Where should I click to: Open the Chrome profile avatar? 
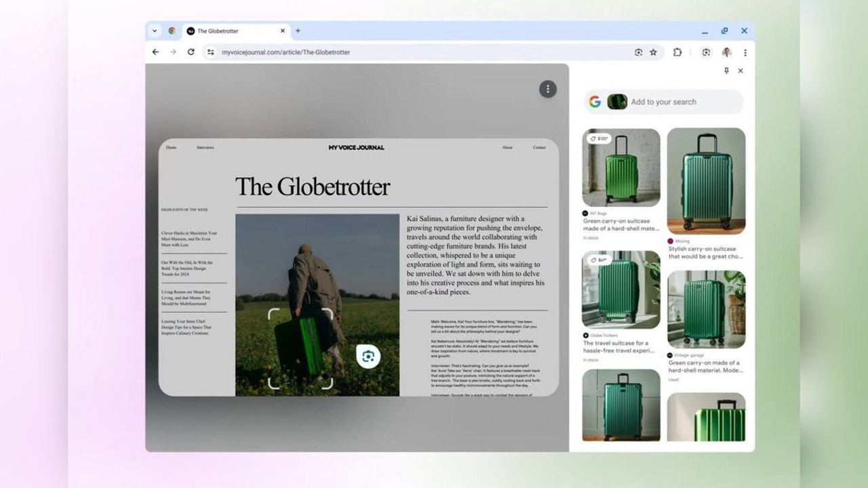pos(726,52)
